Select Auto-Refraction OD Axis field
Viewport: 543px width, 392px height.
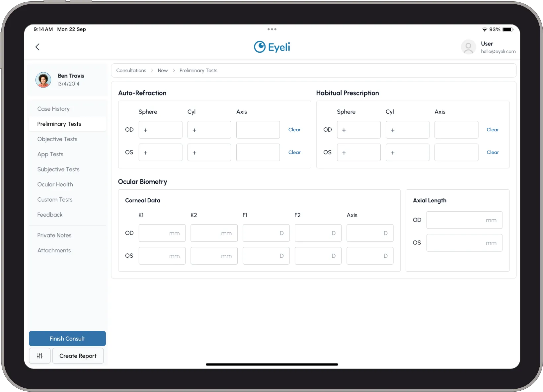[x=258, y=130]
